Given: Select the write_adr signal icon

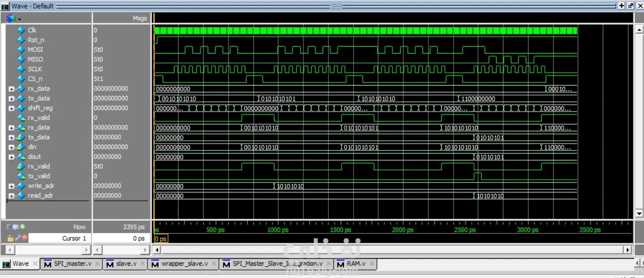Looking at the screenshot, I should [x=21, y=186].
